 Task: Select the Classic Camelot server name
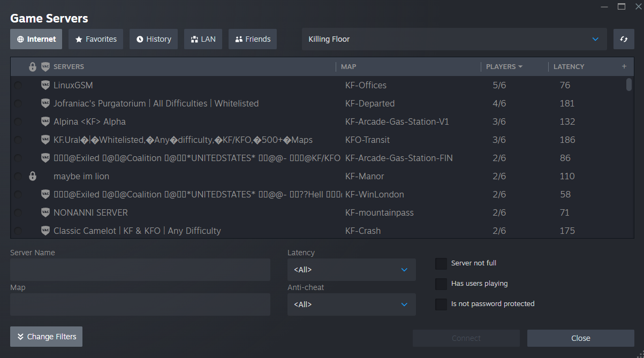click(x=137, y=231)
